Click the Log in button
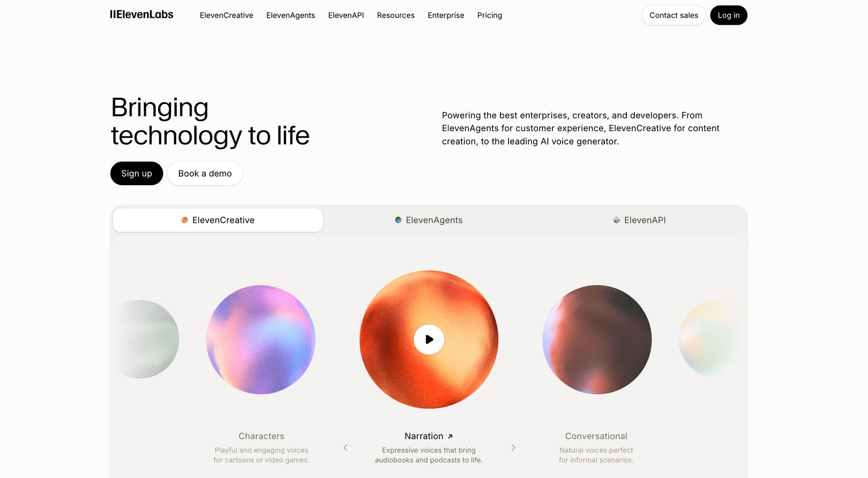868x478 pixels. pyautogui.click(x=729, y=15)
